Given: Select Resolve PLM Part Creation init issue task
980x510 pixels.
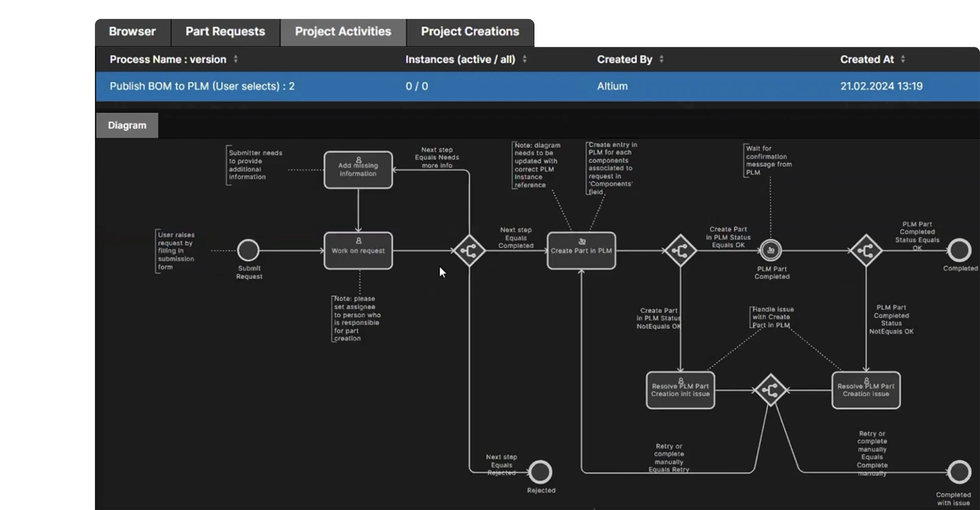Looking at the screenshot, I should point(680,390).
